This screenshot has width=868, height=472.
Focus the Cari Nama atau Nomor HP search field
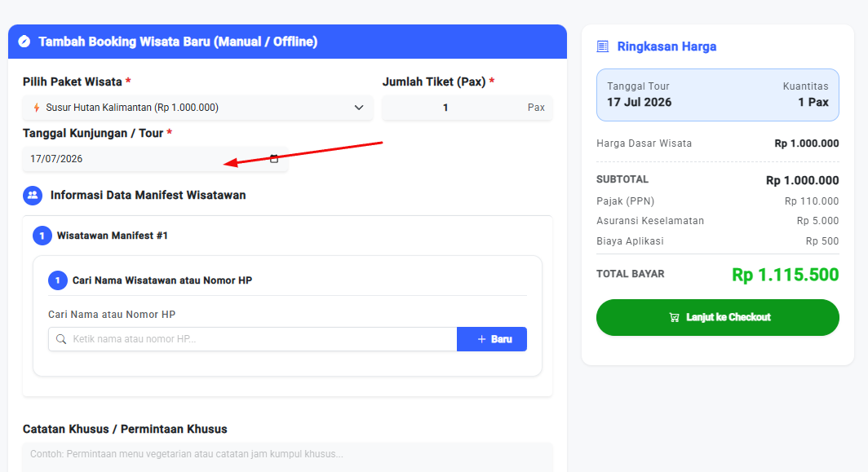[x=252, y=339]
